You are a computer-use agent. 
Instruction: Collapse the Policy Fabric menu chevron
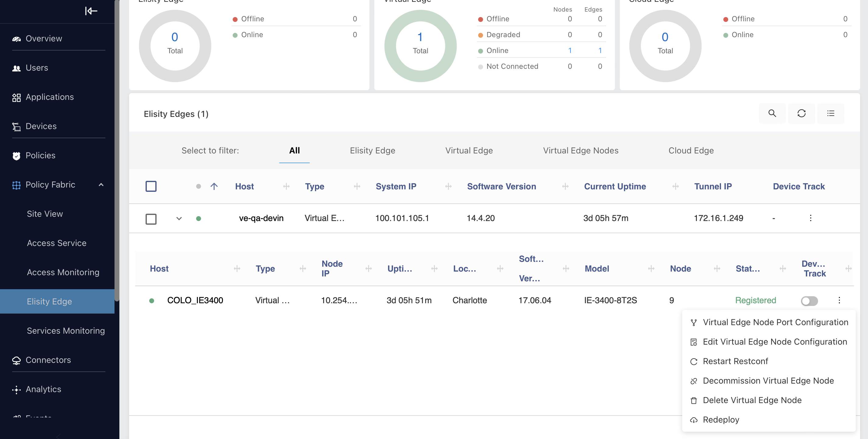101,184
